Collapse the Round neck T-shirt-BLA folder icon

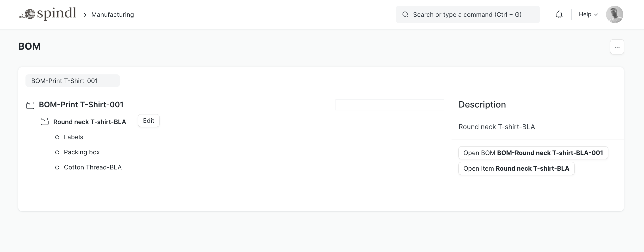coord(45,122)
